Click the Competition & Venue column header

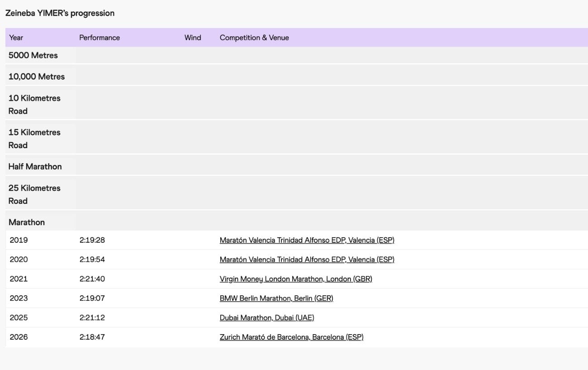(254, 38)
